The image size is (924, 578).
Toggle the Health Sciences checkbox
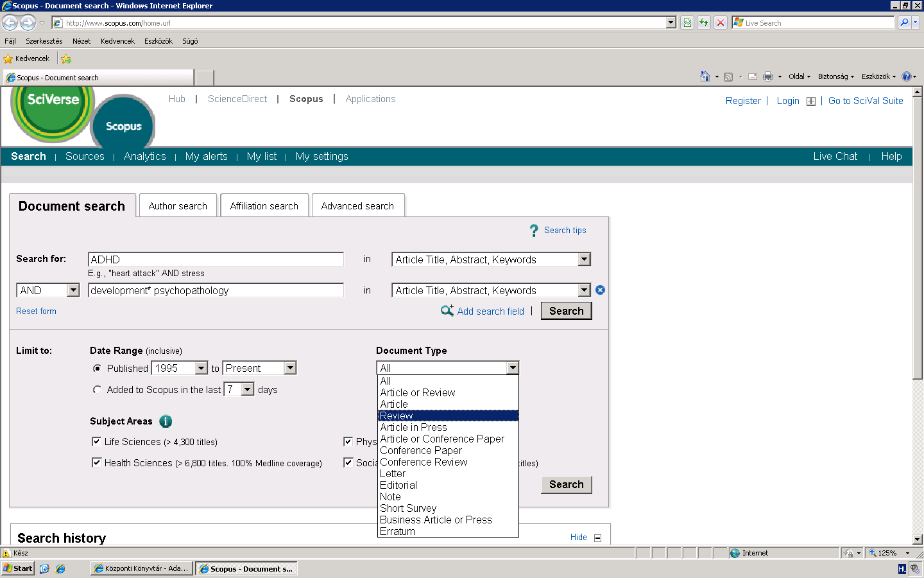click(96, 462)
